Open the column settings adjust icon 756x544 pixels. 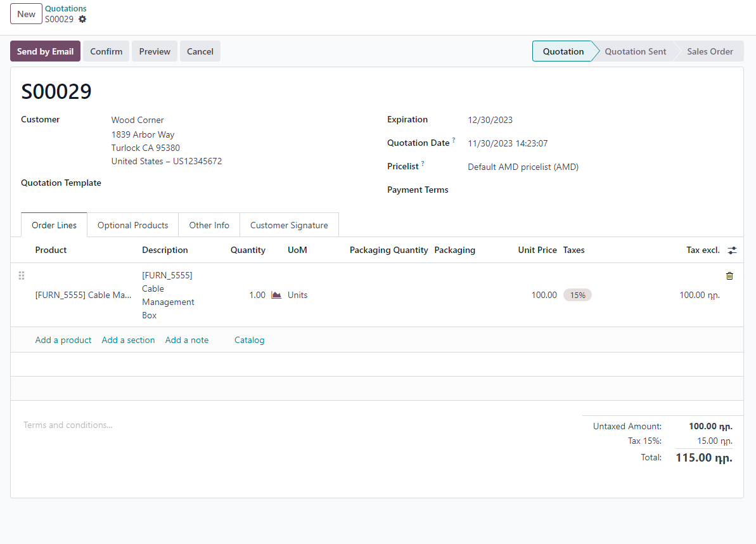click(x=732, y=250)
